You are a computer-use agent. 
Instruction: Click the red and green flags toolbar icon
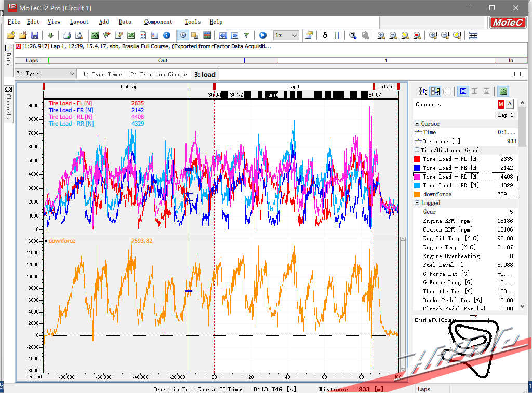click(107, 35)
